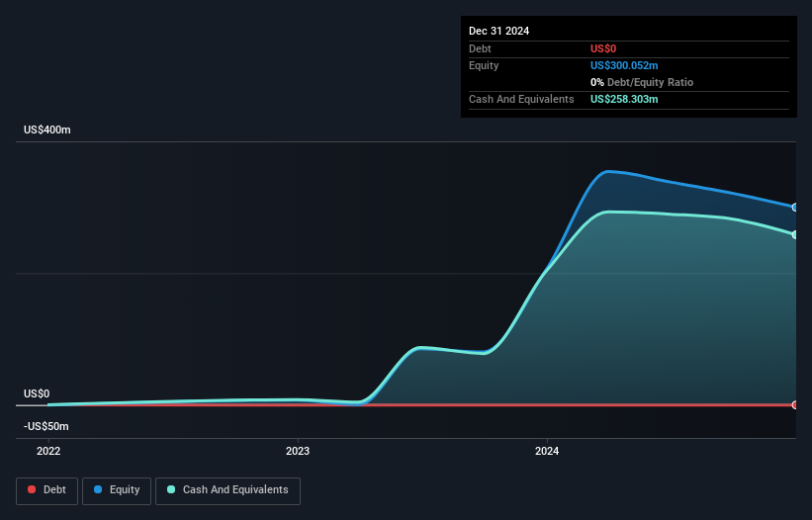This screenshot has height=520, width=812.
Task: Click the blue Equity legend dot
Action: 98,489
